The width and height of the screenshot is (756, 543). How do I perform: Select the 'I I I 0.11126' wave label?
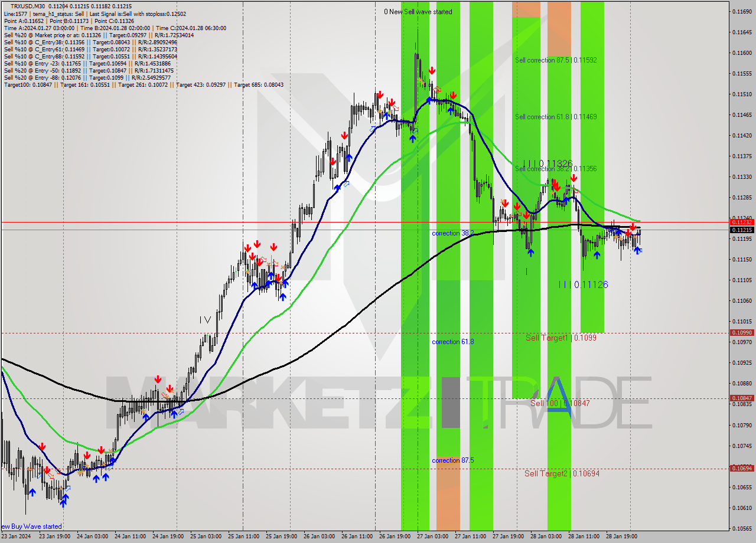pos(584,284)
